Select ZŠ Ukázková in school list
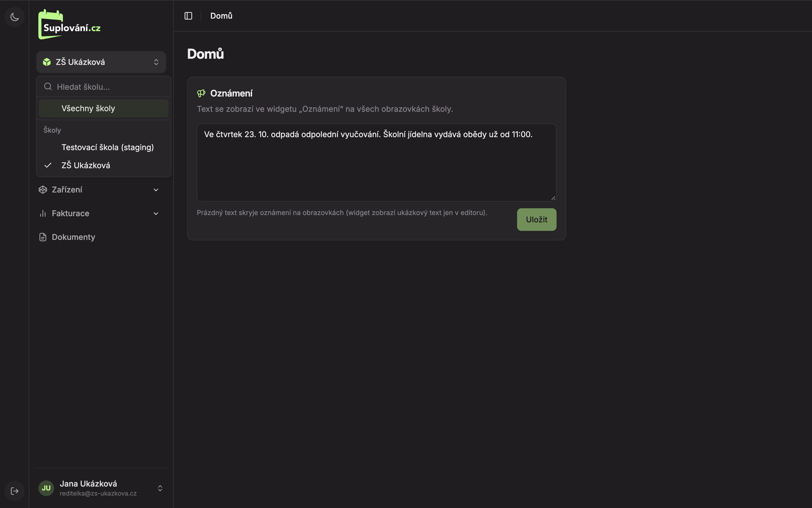This screenshot has width=812, height=508. (x=104, y=165)
